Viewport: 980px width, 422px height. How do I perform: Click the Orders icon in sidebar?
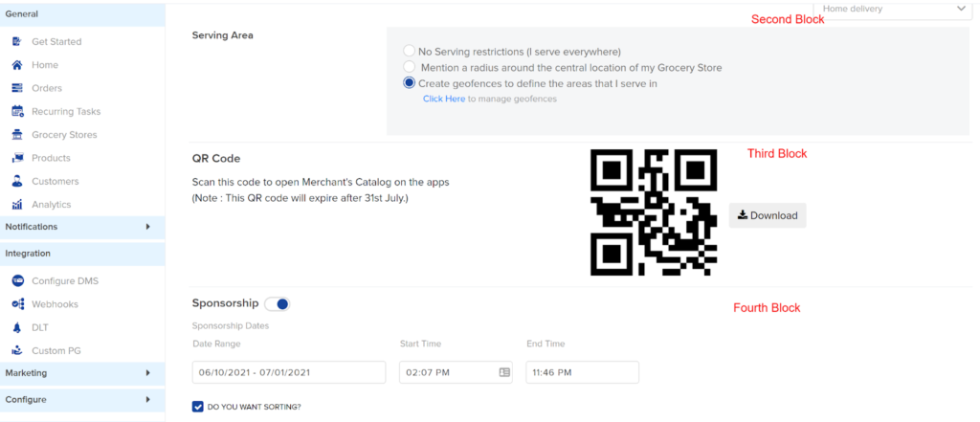[17, 88]
